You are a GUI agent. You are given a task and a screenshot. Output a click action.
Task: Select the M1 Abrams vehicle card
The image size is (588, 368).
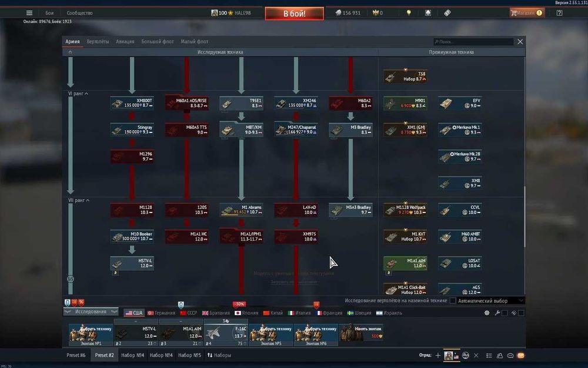[241, 210]
